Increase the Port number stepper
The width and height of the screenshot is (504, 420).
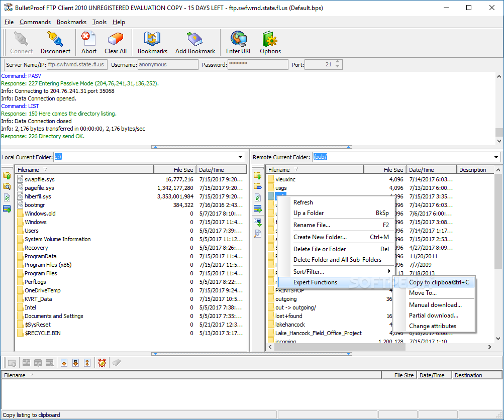(x=338, y=62)
